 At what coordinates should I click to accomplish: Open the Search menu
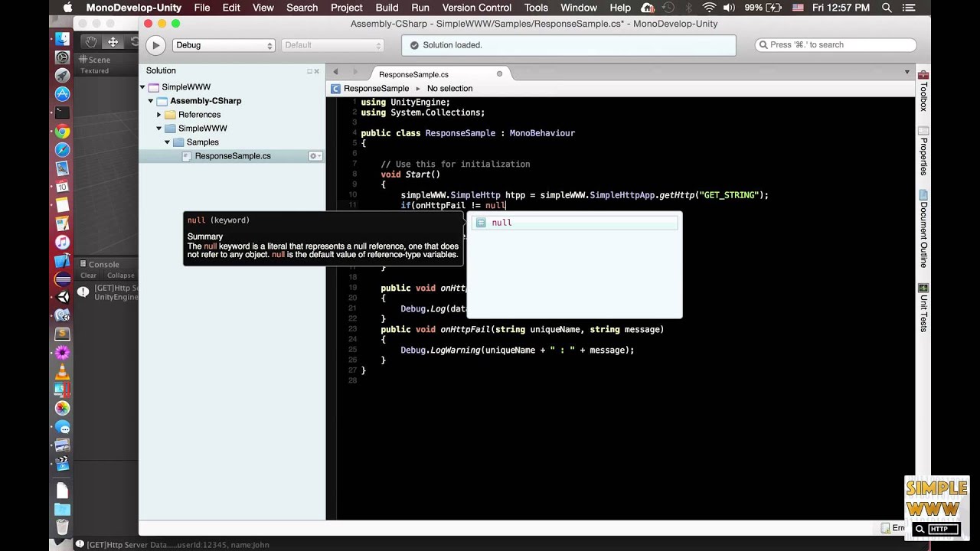[x=302, y=8]
